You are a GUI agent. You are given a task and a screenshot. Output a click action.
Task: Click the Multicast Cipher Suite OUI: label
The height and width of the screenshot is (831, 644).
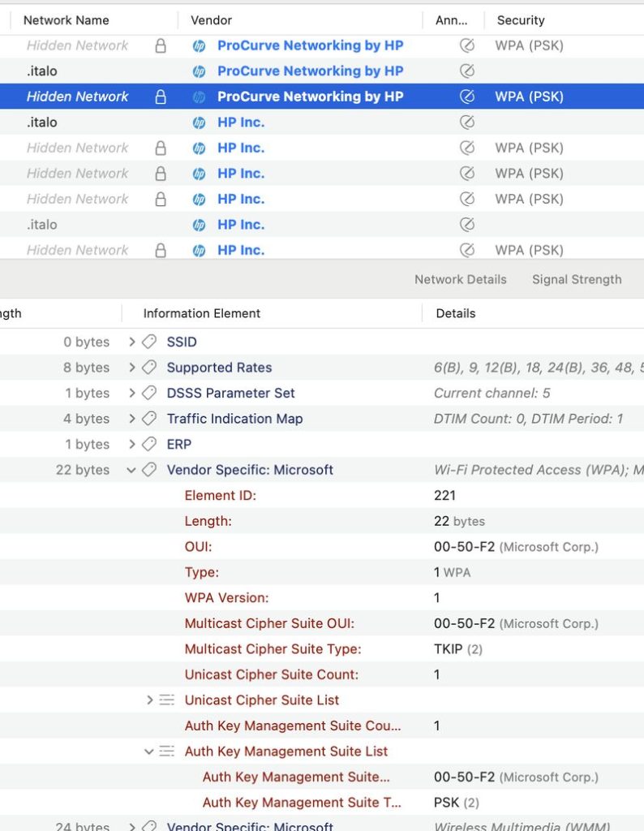[269, 623]
